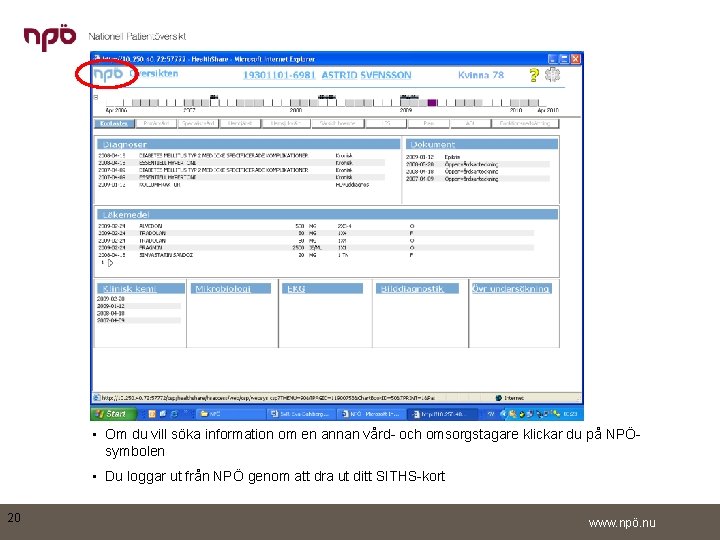The height and width of the screenshot is (540, 720).
Task: Go to next page of Läkemedel list arrow
Action: pyautogui.click(x=110, y=263)
